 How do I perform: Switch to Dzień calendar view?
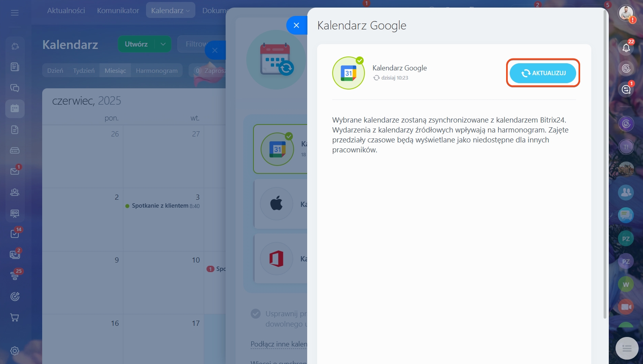point(55,70)
